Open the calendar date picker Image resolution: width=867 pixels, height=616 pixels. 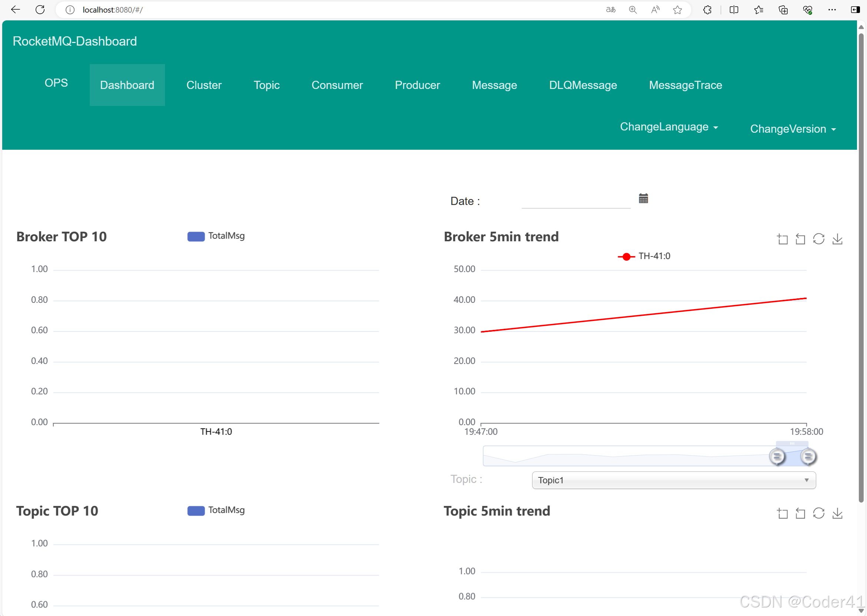pyautogui.click(x=643, y=198)
